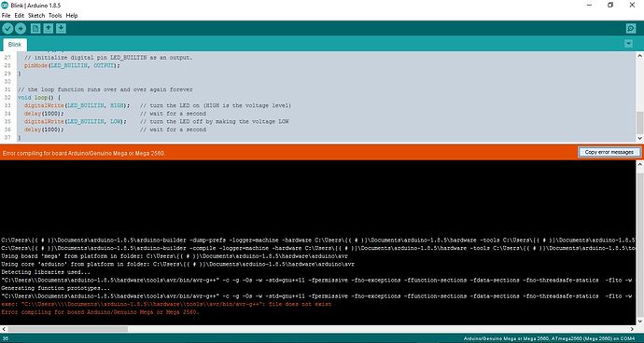Screen dimensions: 644x343
Task: Expand the tab options dropdown arrow
Action: (x=628, y=44)
